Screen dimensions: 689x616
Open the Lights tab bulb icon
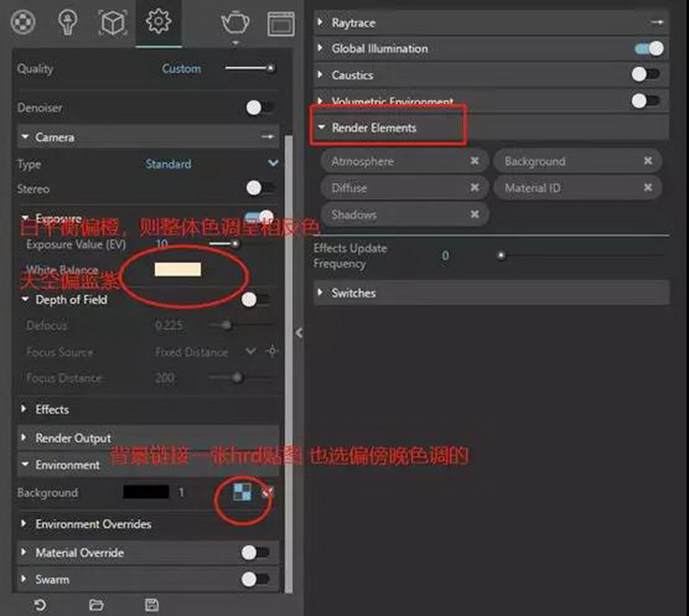(x=67, y=22)
